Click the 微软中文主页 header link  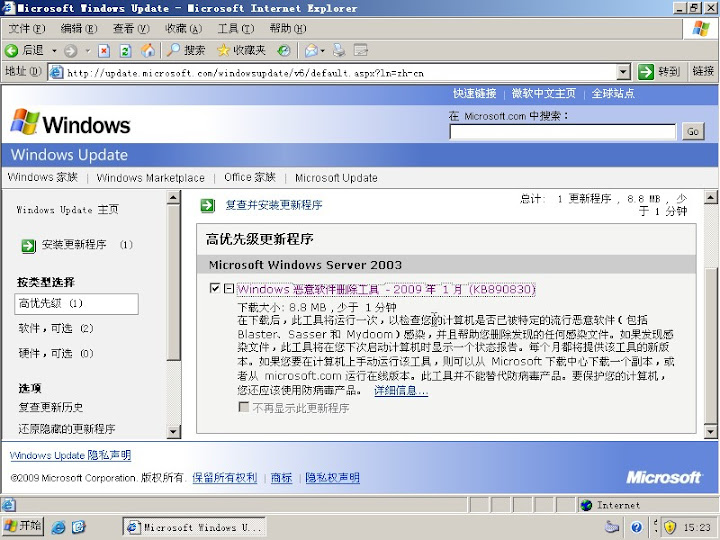coord(544,93)
